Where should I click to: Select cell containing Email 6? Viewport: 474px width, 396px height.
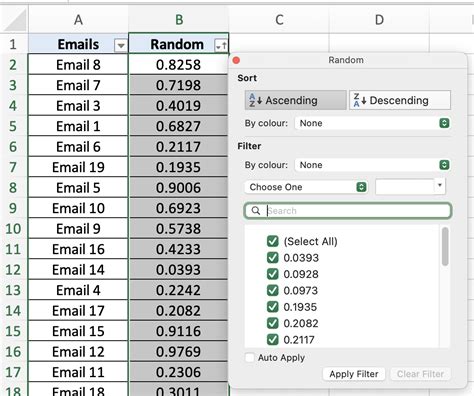[78, 147]
